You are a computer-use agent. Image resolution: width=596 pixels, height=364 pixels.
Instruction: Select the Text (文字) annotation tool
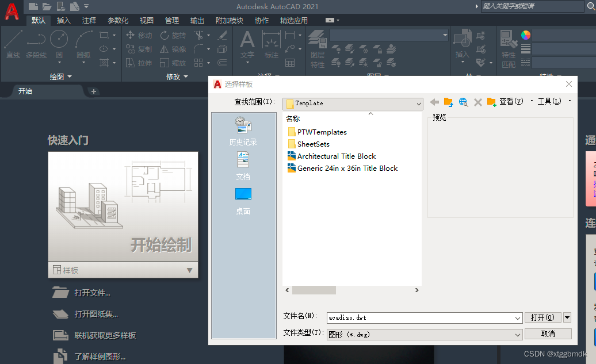tap(247, 45)
